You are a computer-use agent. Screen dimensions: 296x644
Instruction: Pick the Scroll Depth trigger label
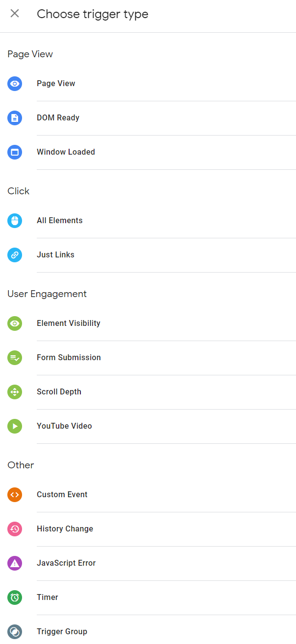(59, 392)
